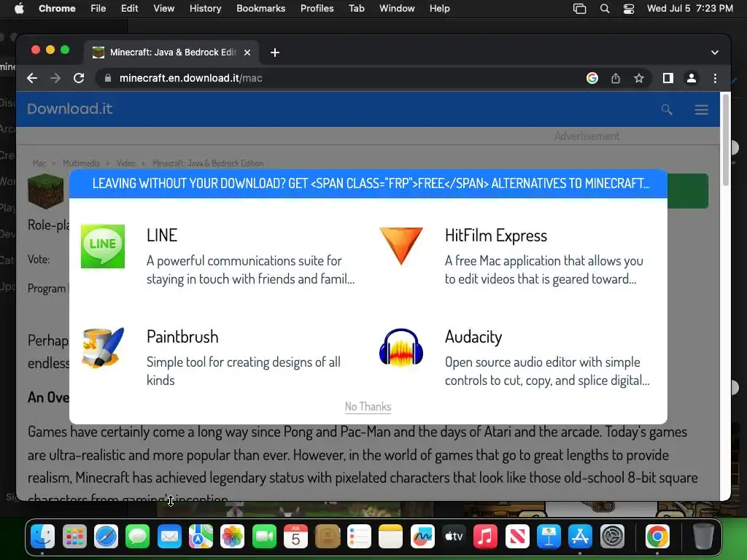The width and height of the screenshot is (747, 560).
Task: Dismiss popup with No Thanks link
Action: pyautogui.click(x=368, y=407)
